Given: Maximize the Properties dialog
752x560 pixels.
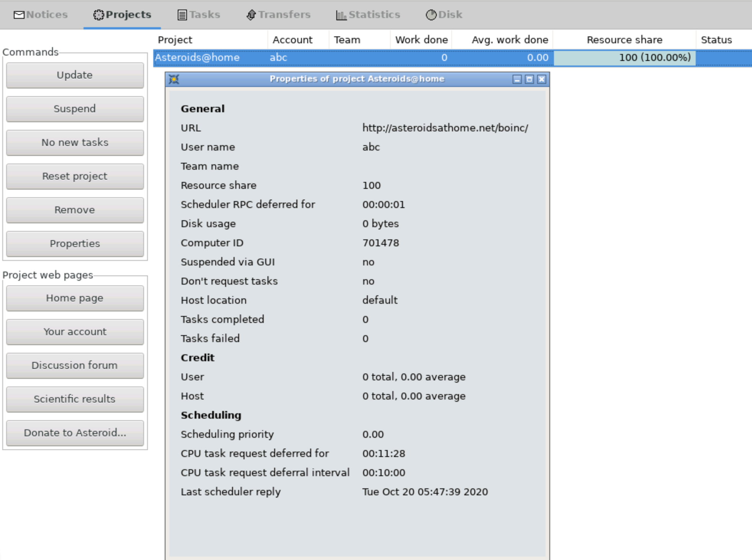Looking at the screenshot, I should click(529, 79).
